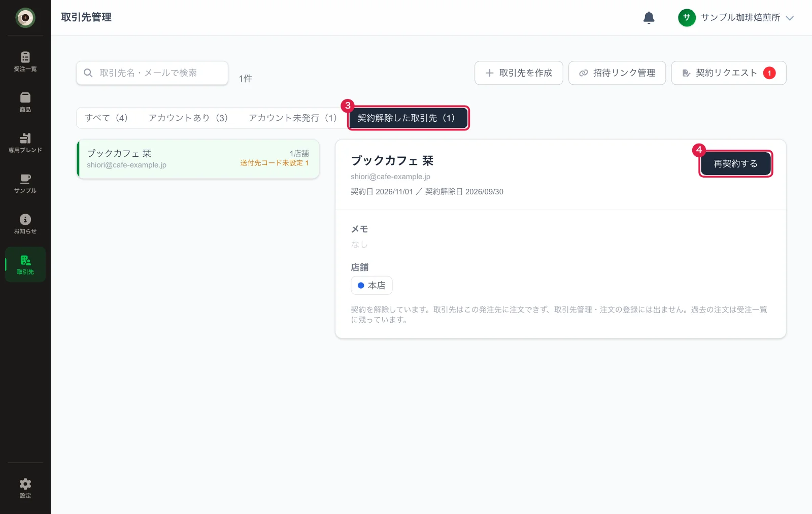
Task: Click the 1件 result count
Action: pos(245,79)
